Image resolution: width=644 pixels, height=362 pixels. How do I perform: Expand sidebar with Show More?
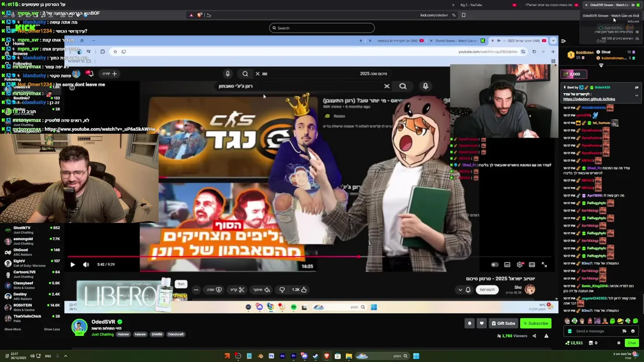(x=13, y=329)
